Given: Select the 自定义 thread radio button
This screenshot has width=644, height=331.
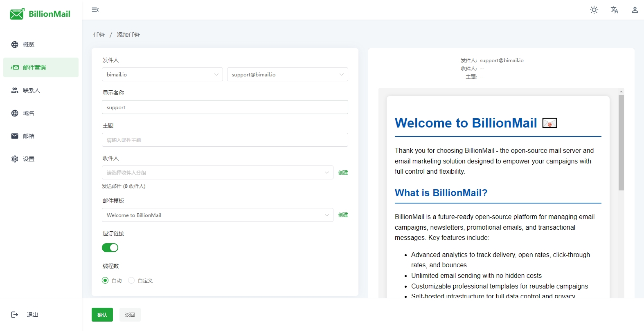Looking at the screenshot, I should tap(131, 280).
